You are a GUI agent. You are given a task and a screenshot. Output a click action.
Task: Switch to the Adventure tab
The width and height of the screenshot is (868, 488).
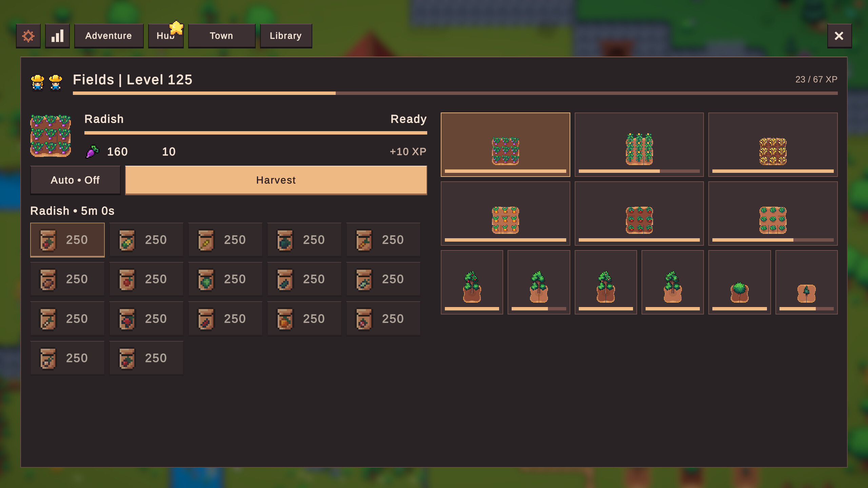(109, 36)
